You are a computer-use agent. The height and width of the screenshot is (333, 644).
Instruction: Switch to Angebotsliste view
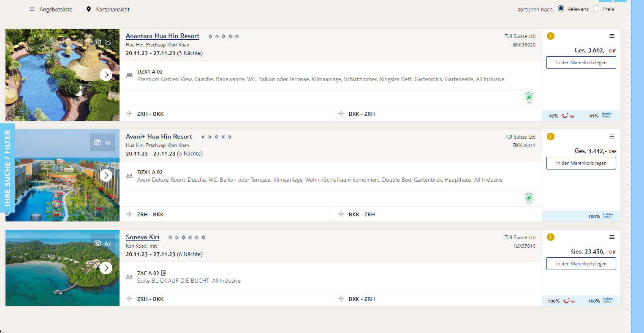pos(56,9)
